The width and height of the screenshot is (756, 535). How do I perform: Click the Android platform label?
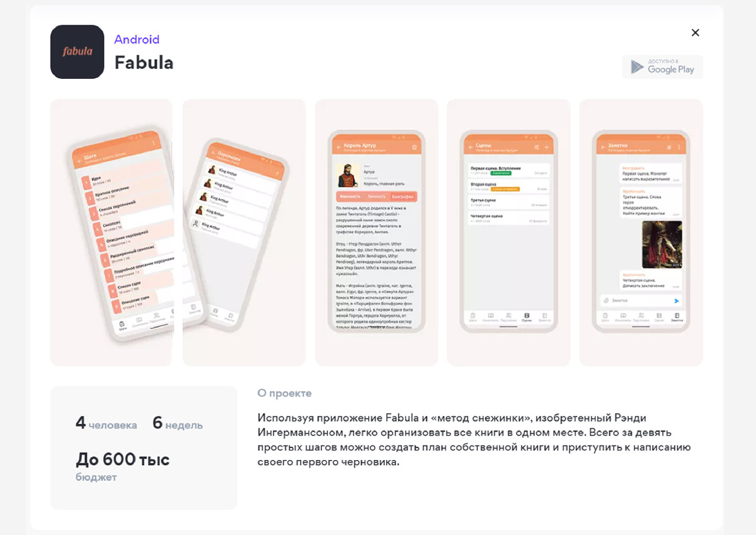137,39
